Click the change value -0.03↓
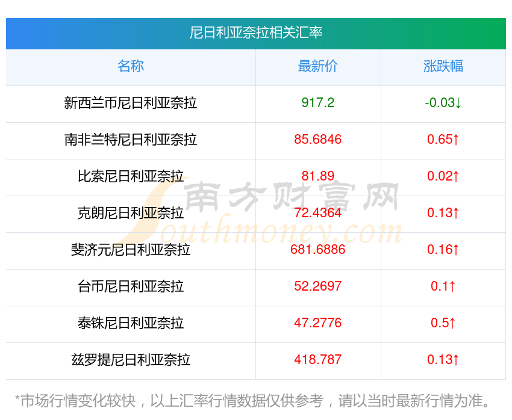Image resolution: width=512 pixels, height=420 pixels. [443, 103]
